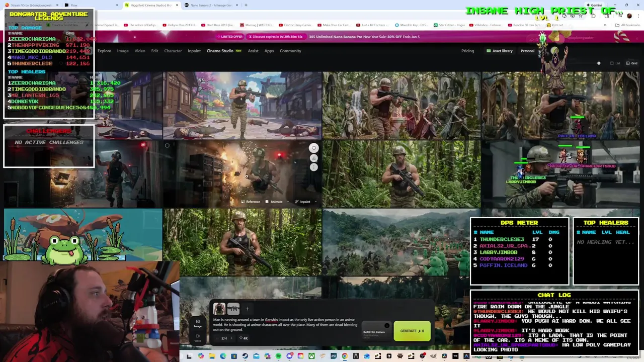Image resolution: width=644 pixels, height=362 pixels.
Task: Open the colorful anime town soldier image
Action: (242, 105)
